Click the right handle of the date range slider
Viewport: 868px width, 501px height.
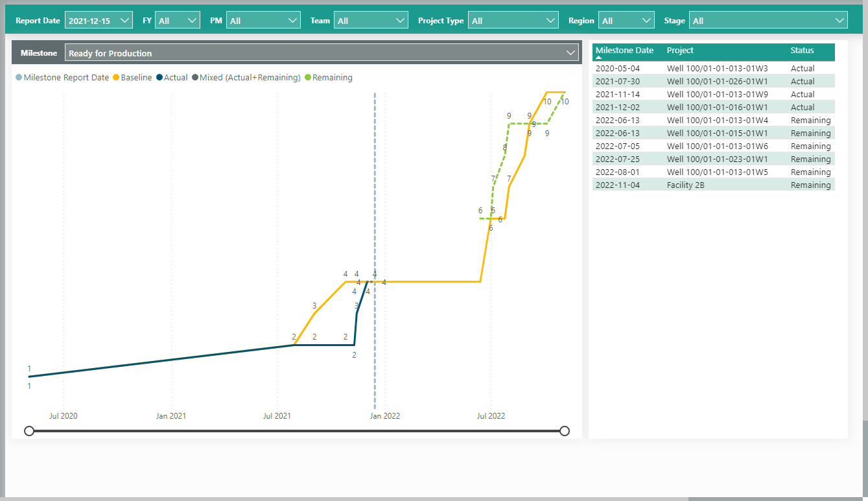point(565,431)
